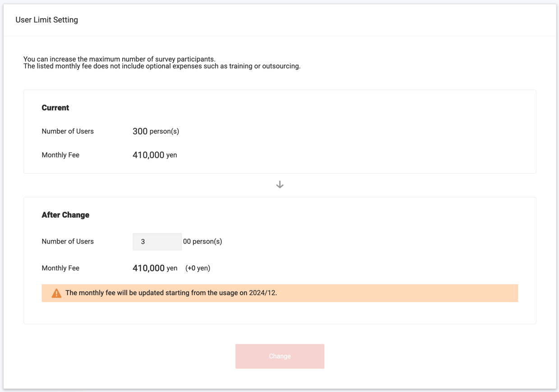Click the gray downward arrow between sections

pyautogui.click(x=279, y=184)
